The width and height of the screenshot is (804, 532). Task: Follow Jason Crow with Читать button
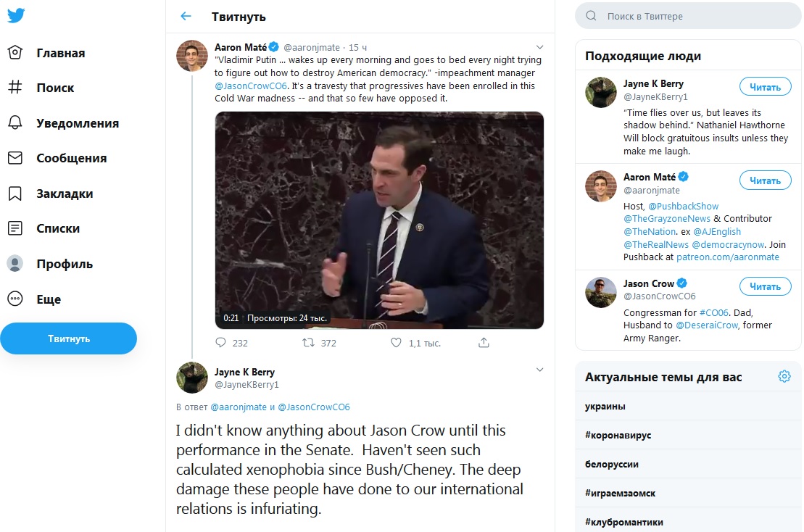tap(765, 286)
